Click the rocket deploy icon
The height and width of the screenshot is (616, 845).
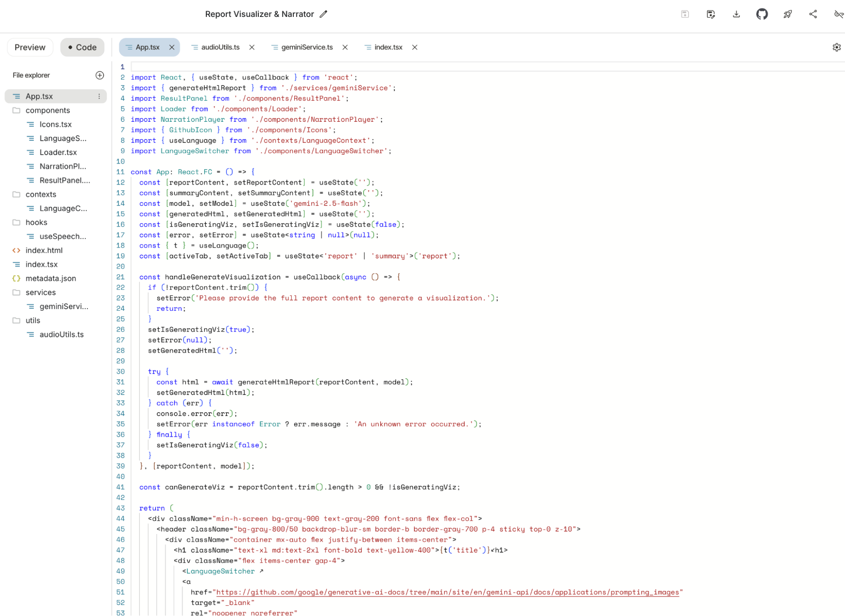pyautogui.click(x=788, y=14)
